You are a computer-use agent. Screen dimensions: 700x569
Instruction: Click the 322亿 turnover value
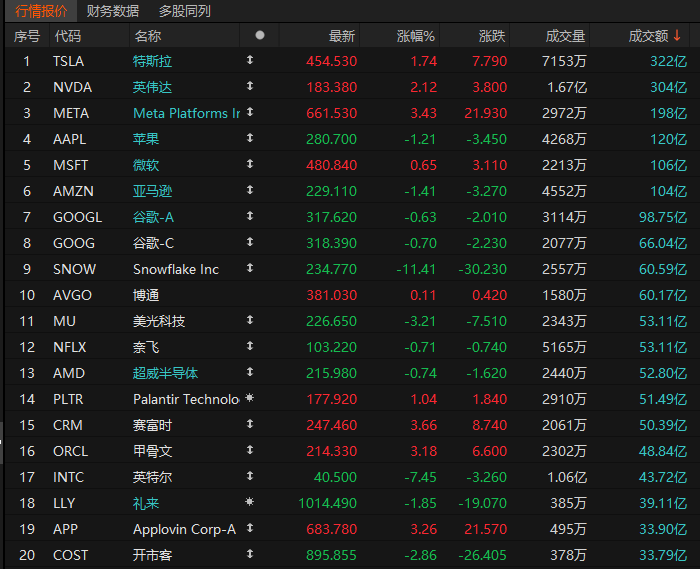click(668, 61)
